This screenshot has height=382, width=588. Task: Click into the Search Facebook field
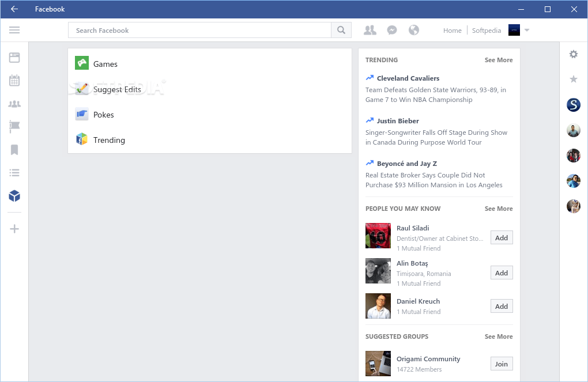point(199,30)
